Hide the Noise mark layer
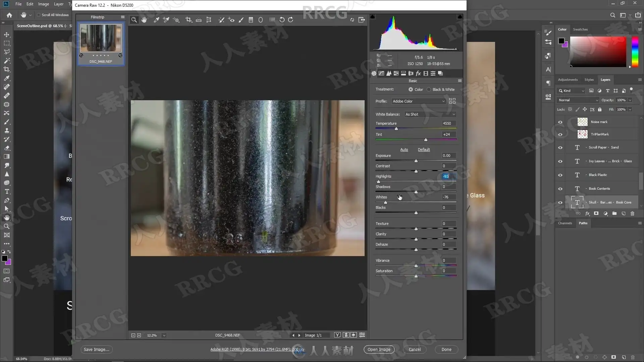This screenshot has height=362, width=644. click(x=560, y=122)
